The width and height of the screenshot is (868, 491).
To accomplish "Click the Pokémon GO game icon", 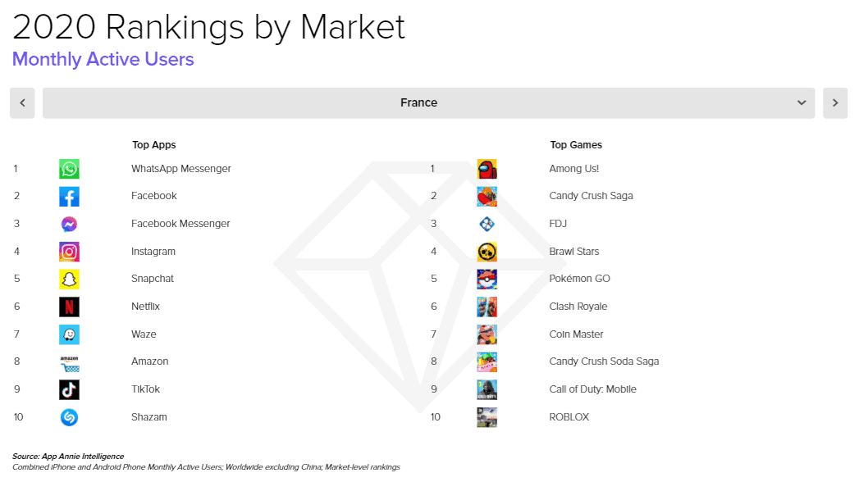I will click(487, 280).
